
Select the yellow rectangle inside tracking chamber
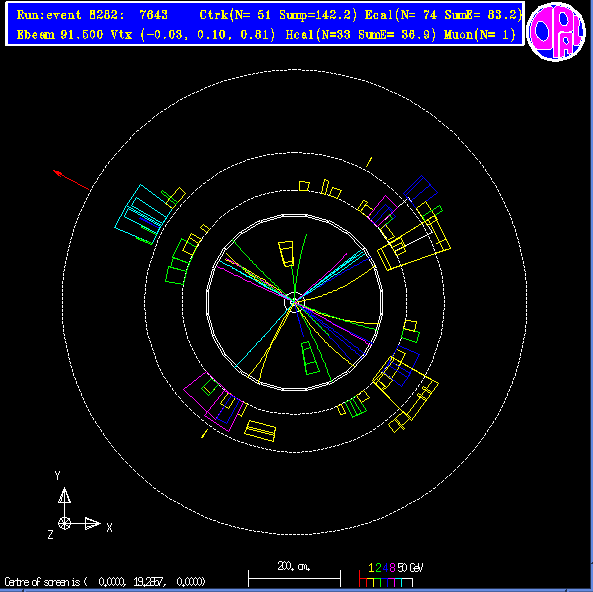point(286,254)
